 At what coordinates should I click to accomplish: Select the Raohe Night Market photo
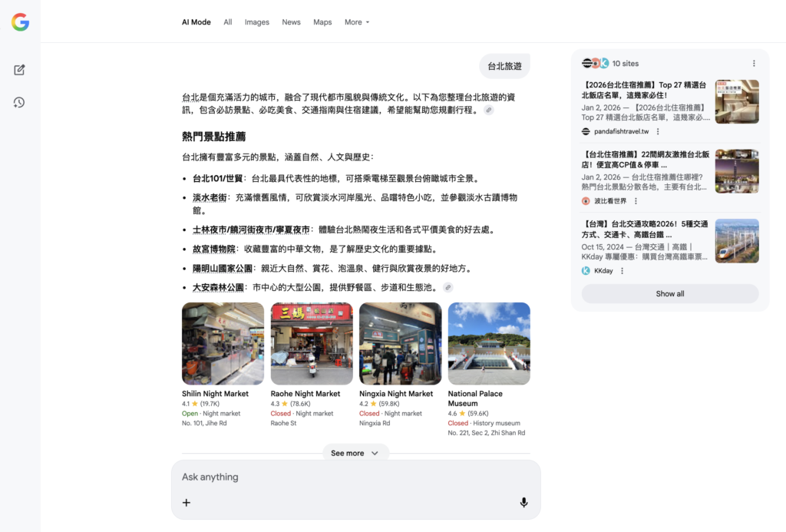(312, 344)
